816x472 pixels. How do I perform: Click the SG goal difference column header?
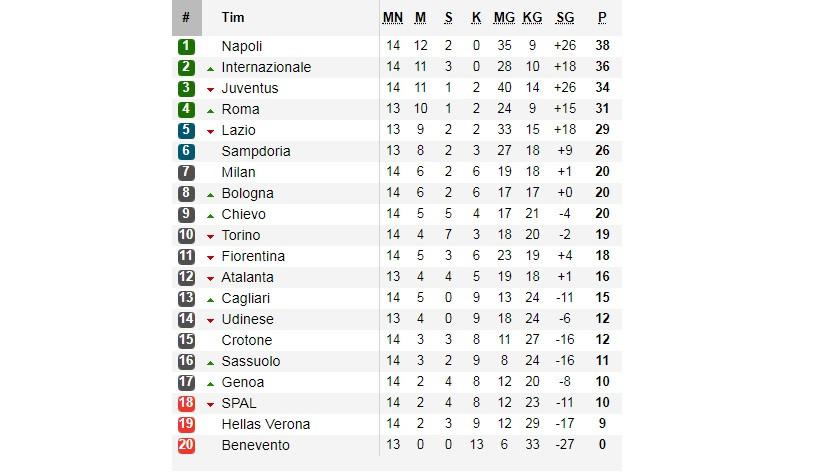pos(565,17)
